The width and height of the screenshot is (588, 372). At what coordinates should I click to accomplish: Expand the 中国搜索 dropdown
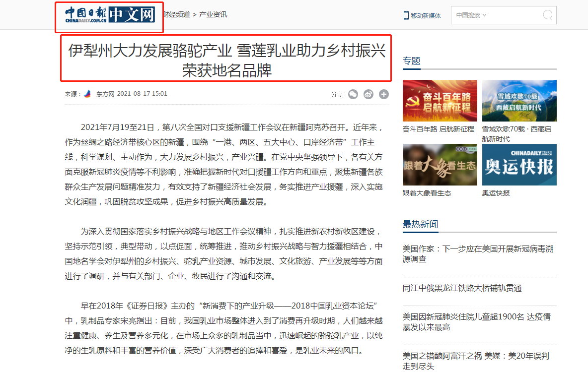click(x=471, y=15)
